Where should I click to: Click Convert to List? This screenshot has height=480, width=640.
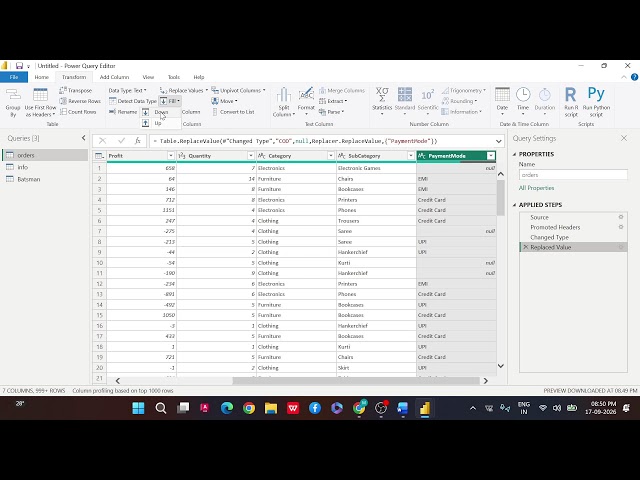[233, 111]
